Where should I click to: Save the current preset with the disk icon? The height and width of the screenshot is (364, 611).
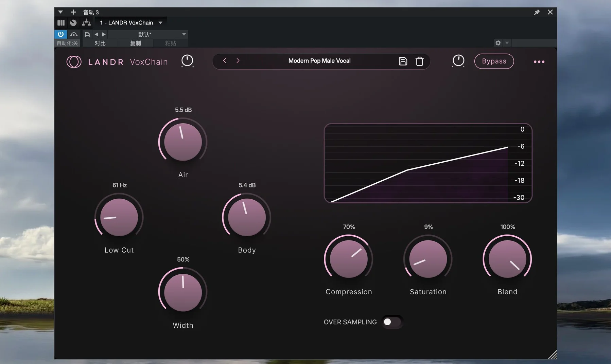click(x=403, y=61)
